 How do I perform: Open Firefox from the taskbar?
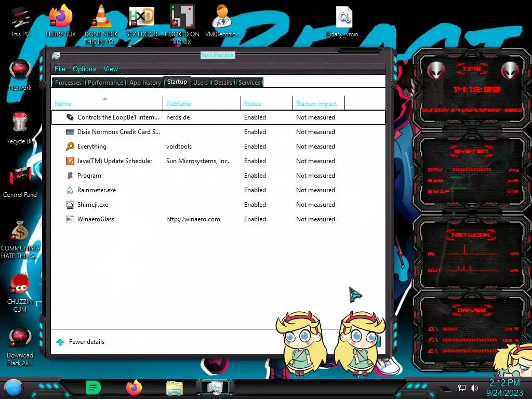[x=134, y=388]
